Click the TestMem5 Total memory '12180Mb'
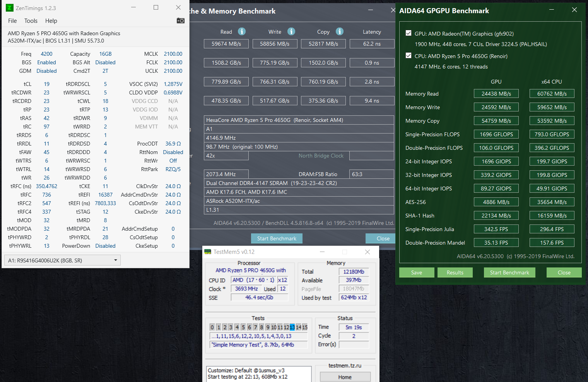This screenshot has width=588, height=382. (354, 272)
